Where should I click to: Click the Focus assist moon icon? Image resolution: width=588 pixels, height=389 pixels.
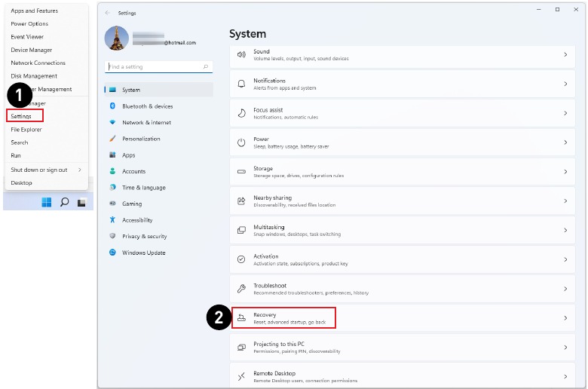tap(241, 113)
